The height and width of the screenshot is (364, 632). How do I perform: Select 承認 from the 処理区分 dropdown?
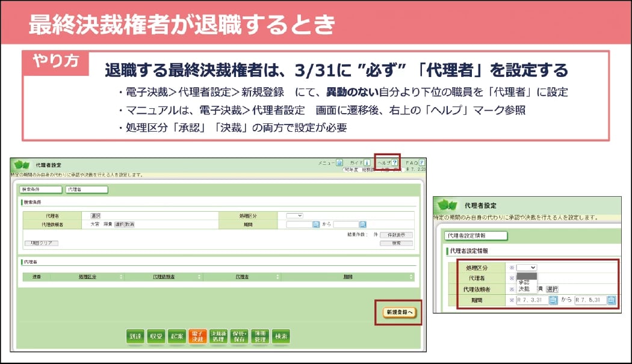coord(523,282)
